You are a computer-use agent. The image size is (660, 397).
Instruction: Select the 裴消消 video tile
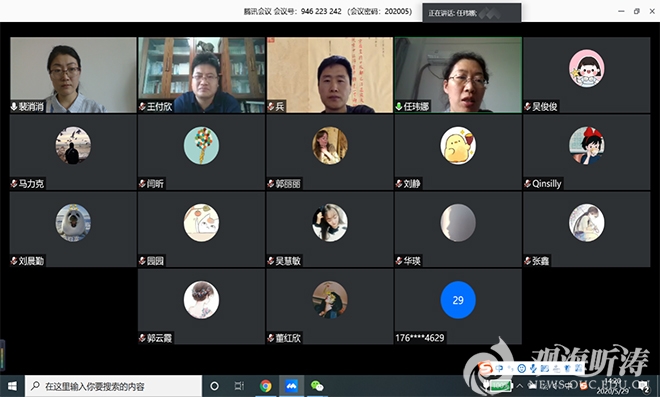[73, 75]
